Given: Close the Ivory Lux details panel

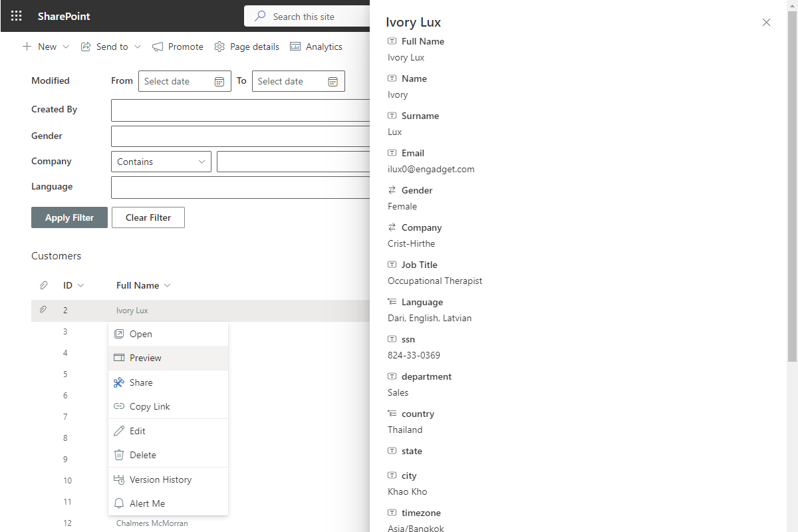Looking at the screenshot, I should [766, 22].
